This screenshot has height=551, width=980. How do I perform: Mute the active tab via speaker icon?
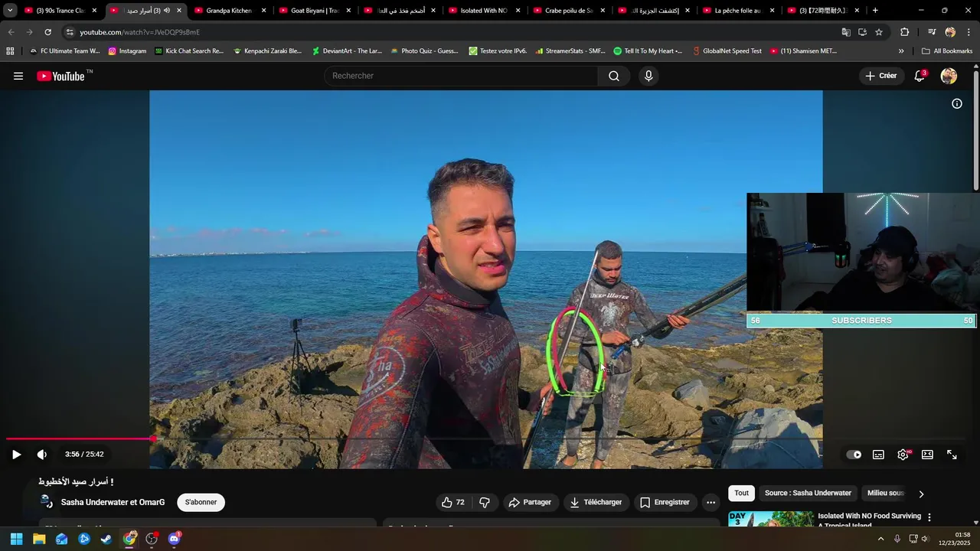[166, 11]
